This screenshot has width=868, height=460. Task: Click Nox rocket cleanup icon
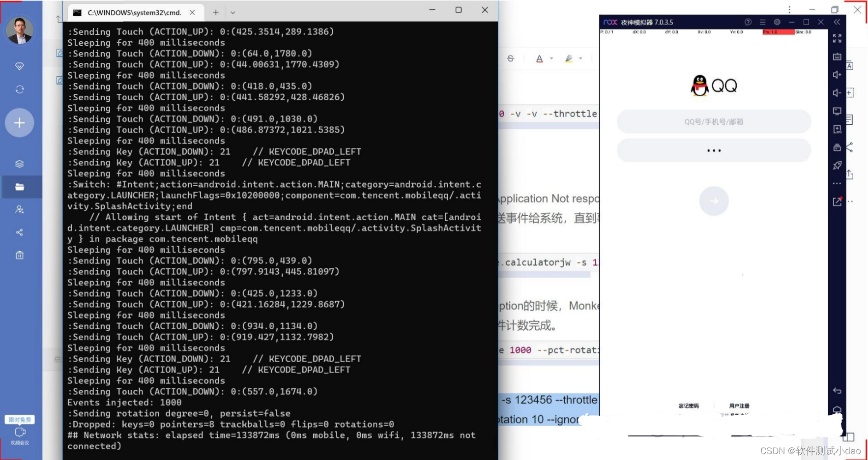[837, 165]
